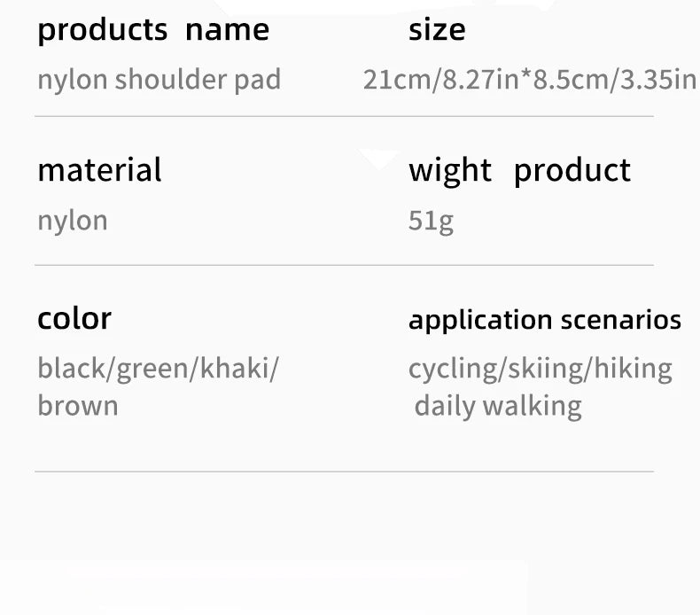This screenshot has height=615, width=700.
Task: Click the "size" heading
Action: (436, 30)
